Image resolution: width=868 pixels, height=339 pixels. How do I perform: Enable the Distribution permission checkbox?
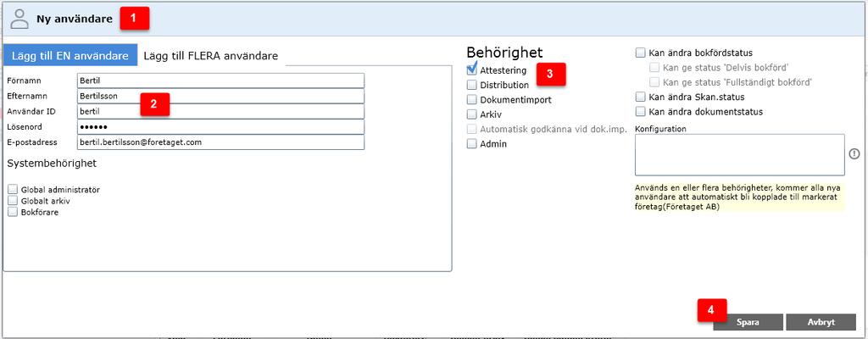471,85
